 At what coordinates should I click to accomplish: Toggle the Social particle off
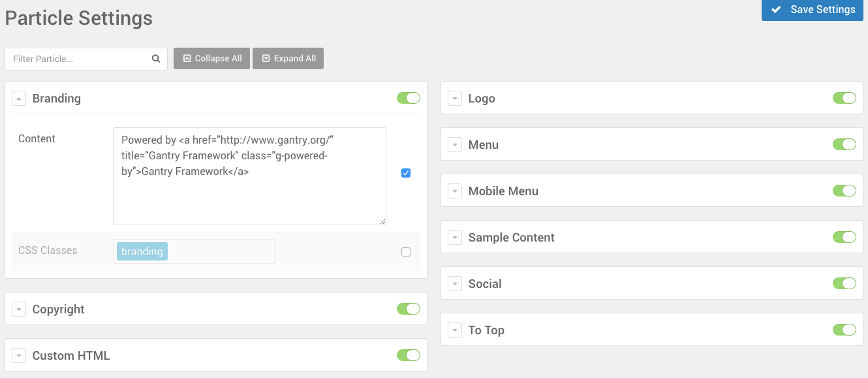coord(845,283)
